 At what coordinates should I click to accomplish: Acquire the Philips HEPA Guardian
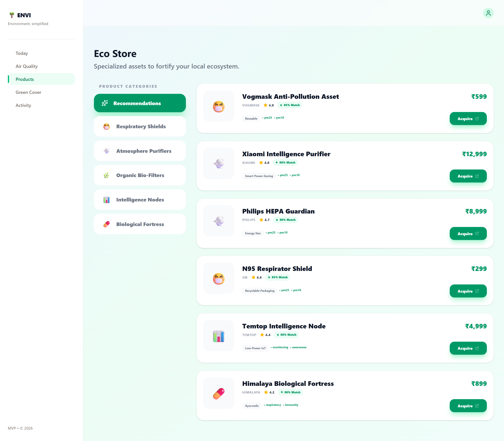pos(468,234)
